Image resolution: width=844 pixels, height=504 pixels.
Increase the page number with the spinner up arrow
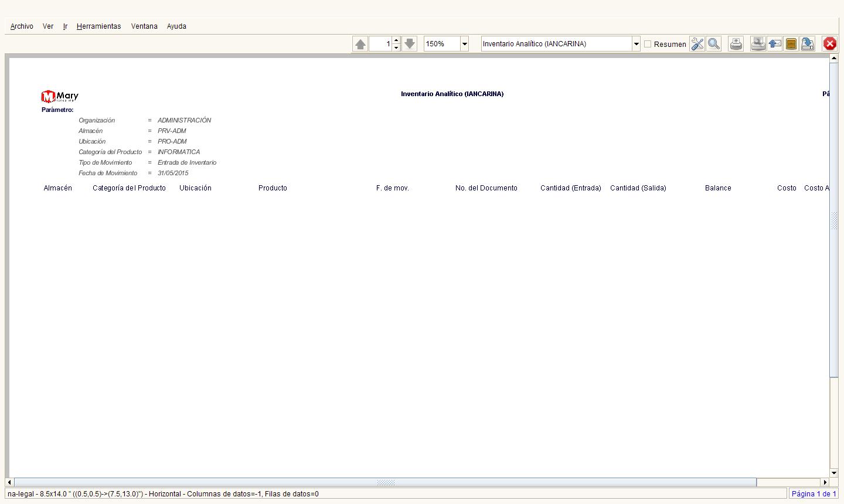point(396,40)
